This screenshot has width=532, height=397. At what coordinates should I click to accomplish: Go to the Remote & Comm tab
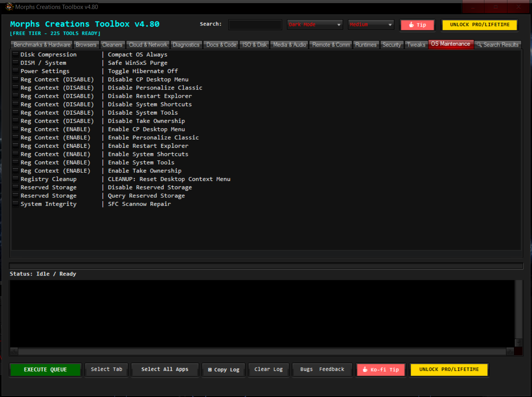pos(331,45)
